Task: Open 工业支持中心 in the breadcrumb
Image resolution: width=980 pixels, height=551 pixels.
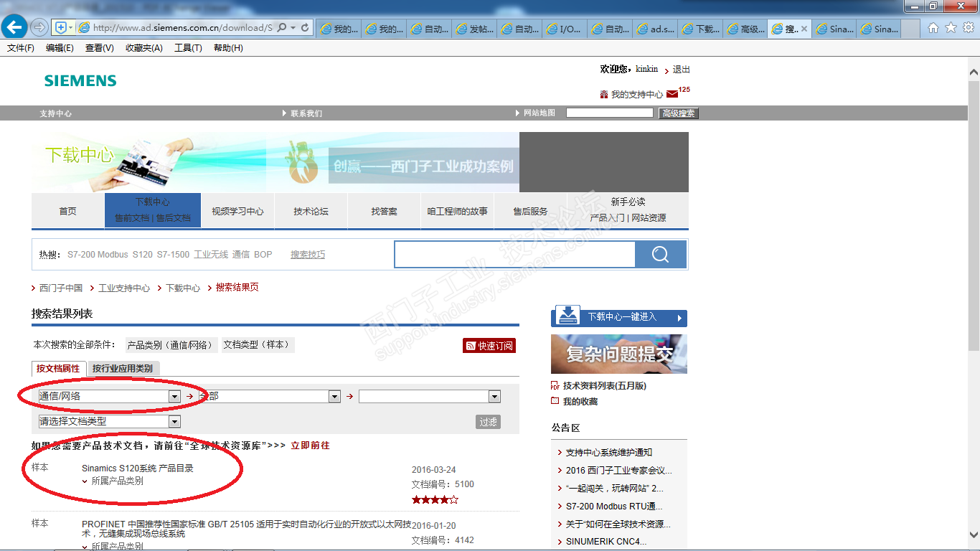Action: [124, 288]
